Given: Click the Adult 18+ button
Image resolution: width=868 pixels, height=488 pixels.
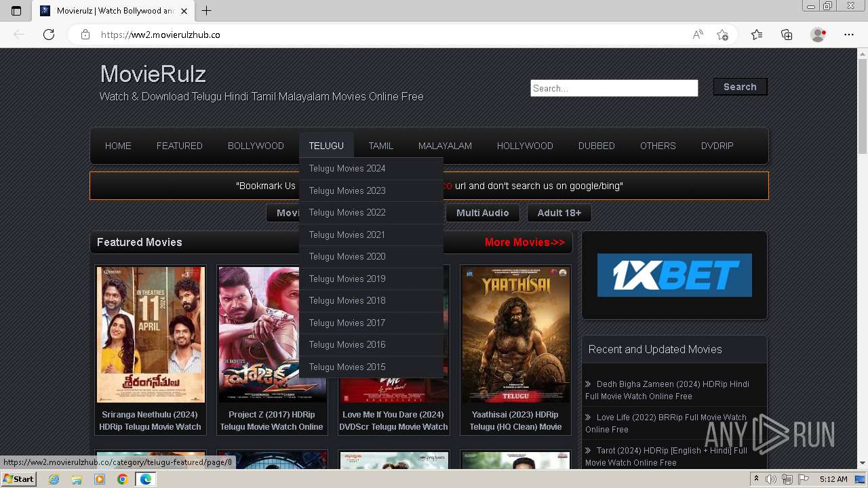Looking at the screenshot, I should coord(559,213).
